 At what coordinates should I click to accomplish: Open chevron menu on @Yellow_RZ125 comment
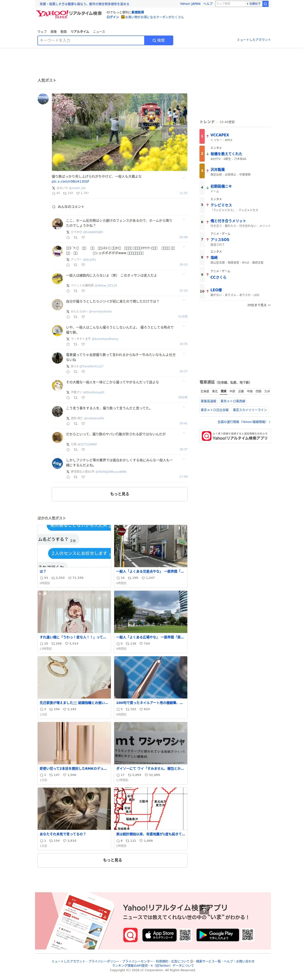click(x=184, y=274)
